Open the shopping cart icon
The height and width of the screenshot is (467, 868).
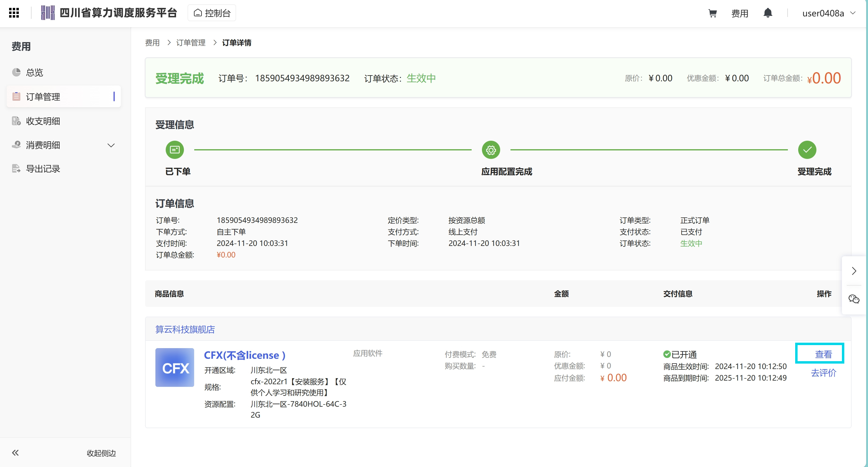[x=712, y=13]
